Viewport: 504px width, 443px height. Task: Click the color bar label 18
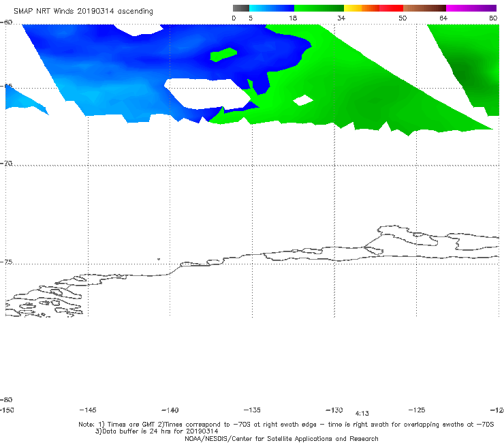(293, 18)
